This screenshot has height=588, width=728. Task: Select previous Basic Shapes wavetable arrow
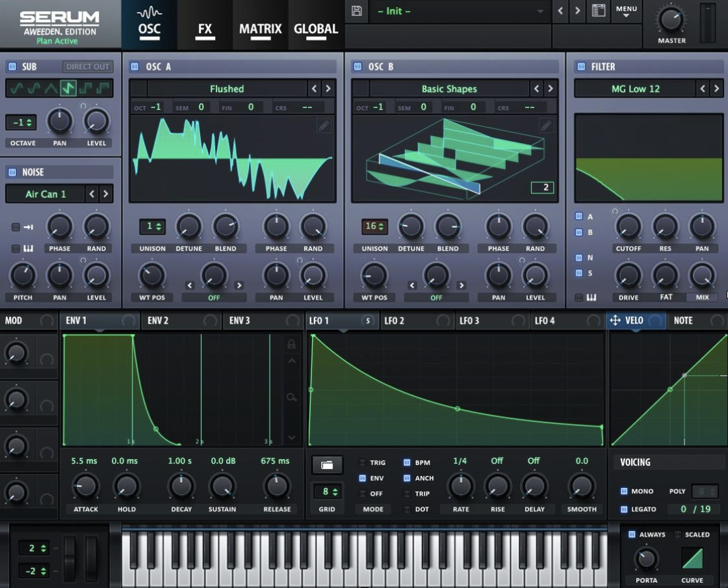[x=537, y=88]
